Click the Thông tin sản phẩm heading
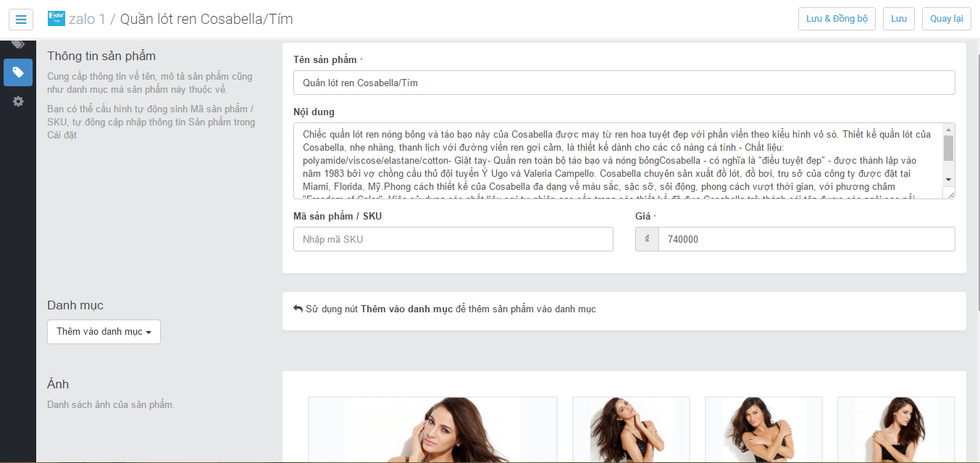Screen dimensions: 980x463 [x=101, y=56]
